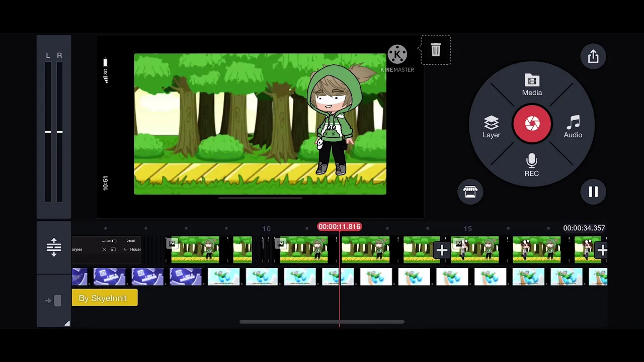Screen dimensions: 644x362
Task: Click the left channel audio level meter
Action: pyautogui.click(x=48, y=132)
